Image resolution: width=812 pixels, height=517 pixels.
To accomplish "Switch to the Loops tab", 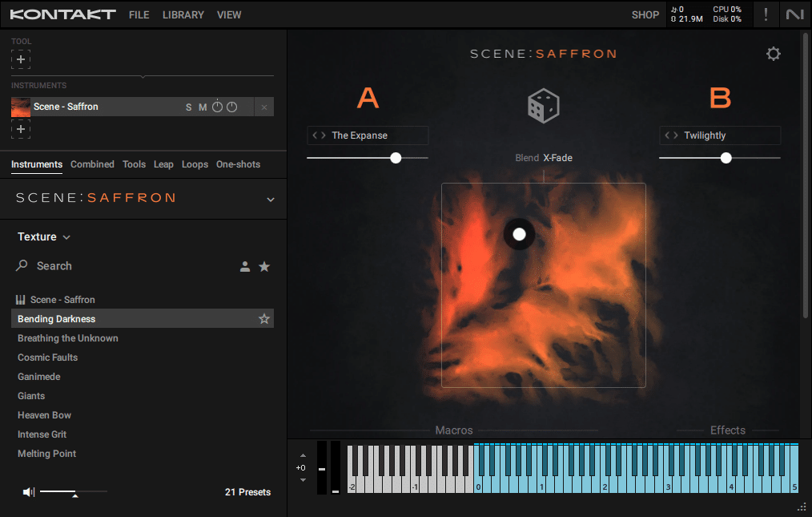I will (x=195, y=164).
